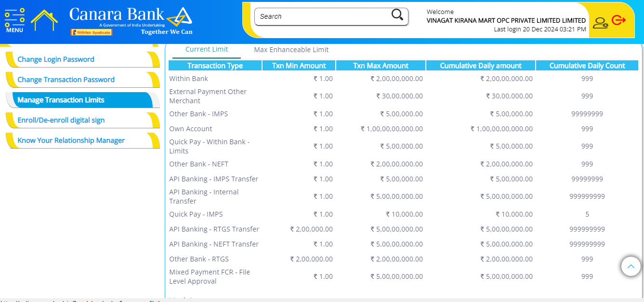This screenshot has width=644, height=302.
Task: Click the Txn Max Amount header
Action: coord(381,66)
